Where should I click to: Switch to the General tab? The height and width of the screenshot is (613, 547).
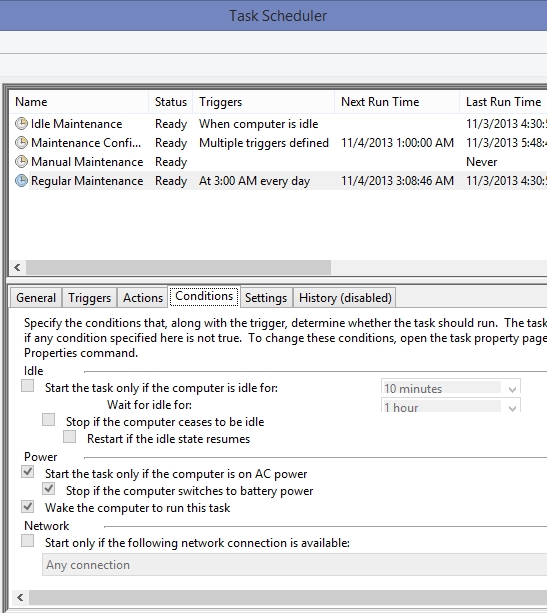[36, 298]
